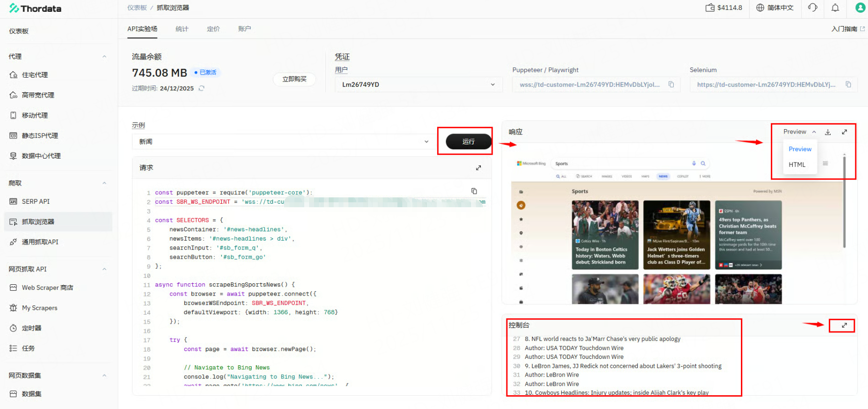Open the notifications bell
This screenshot has height=409, width=868.
[x=835, y=8]
